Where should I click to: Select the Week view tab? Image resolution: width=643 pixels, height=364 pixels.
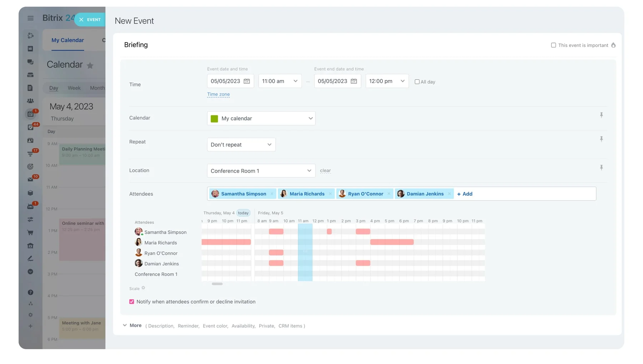point(74,88)
